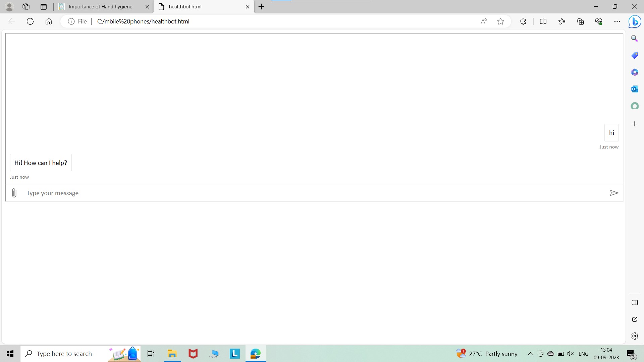This screenshot has width=644, height=362.
Task: Show hidden system tray icons
Action: (530, 354)
